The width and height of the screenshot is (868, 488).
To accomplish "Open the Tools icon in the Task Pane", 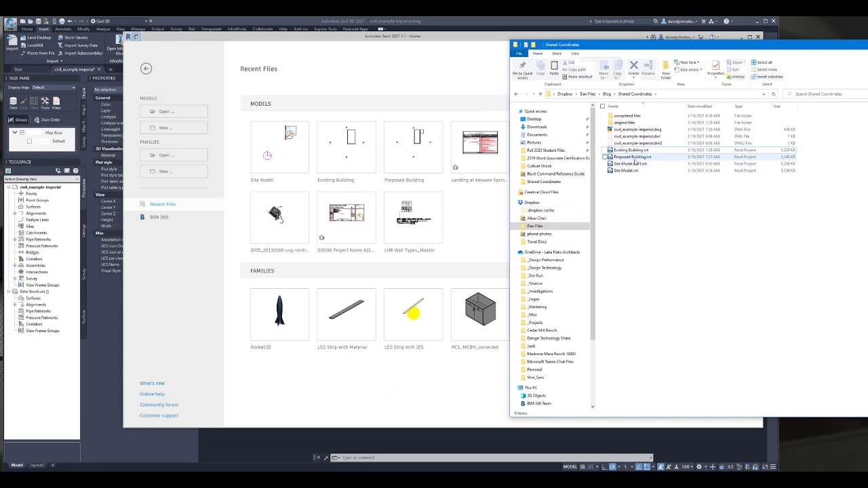I will (x=45, y=102).
